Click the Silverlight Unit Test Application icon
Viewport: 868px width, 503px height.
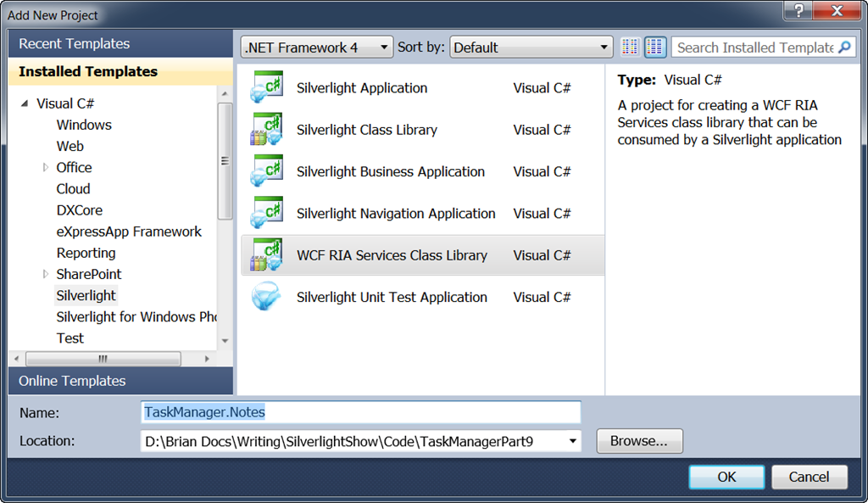click(266, 296)
